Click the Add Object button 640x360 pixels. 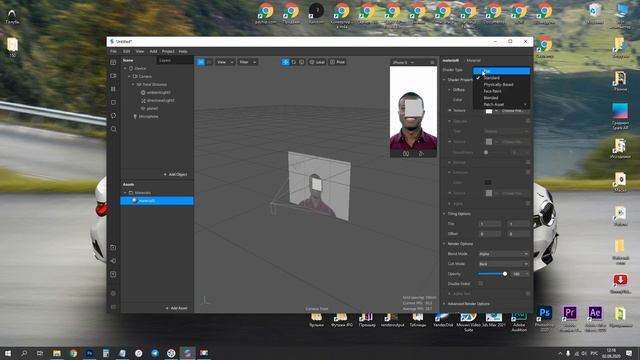pos(176,174)
